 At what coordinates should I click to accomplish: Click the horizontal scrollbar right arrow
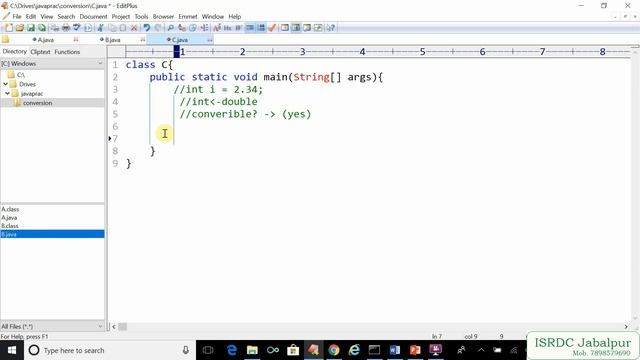[626, 327]
